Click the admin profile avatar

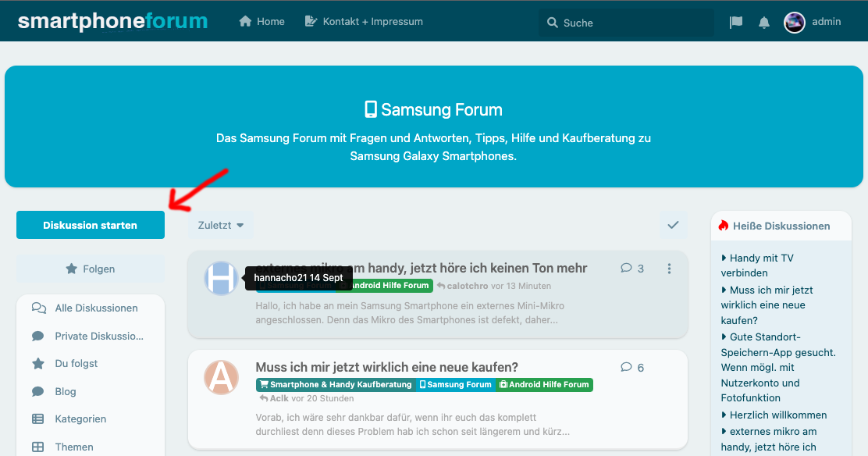[x=795, y=22]
